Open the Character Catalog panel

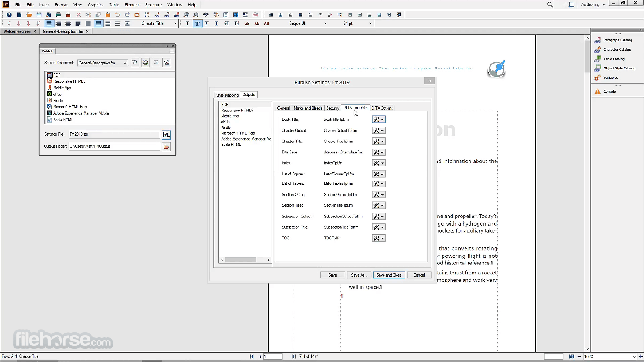pyautogui.click(x=617, y=49)
